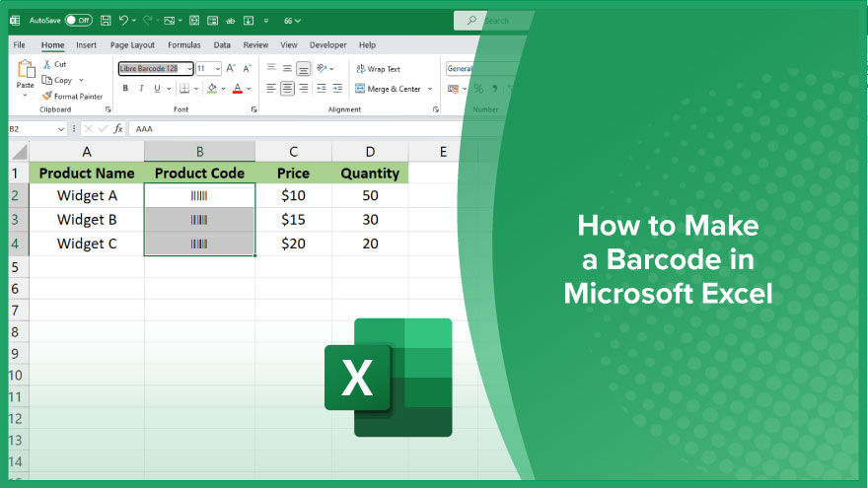Expand the Name Box dropdown arrow
Image resolution: width=868 pixels, height=488 pixels.
61,129
